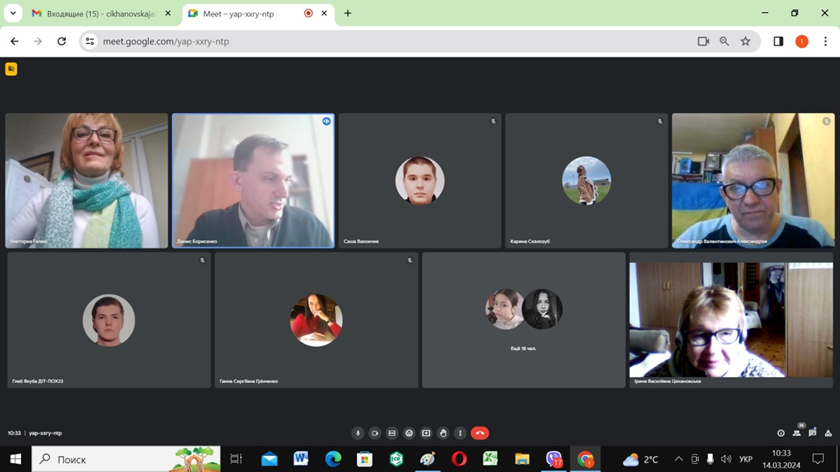Expand the tab search dropdown arrow
This screenshot has height=472, width=840.
click(x=13, y=13)
